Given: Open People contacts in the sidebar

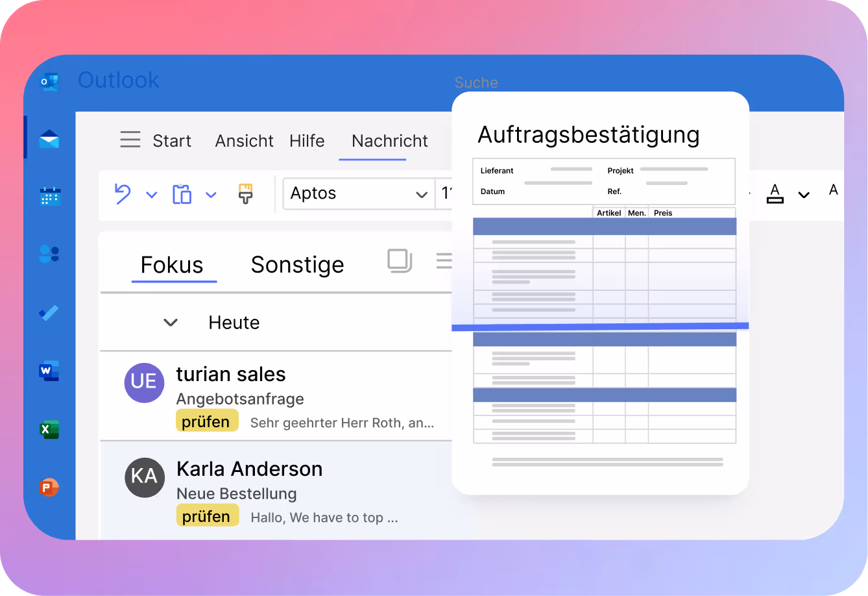Looking at the screenshot, I should tap(49, 254).
